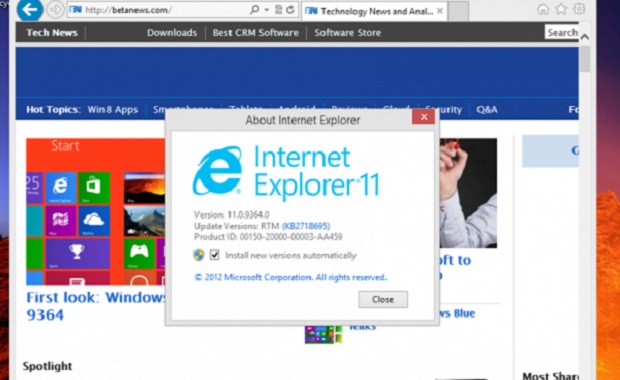Open the Q&A hot topic
Image resolution: width=620 pixels, height=380 pixels.
(x=487, y=110)
